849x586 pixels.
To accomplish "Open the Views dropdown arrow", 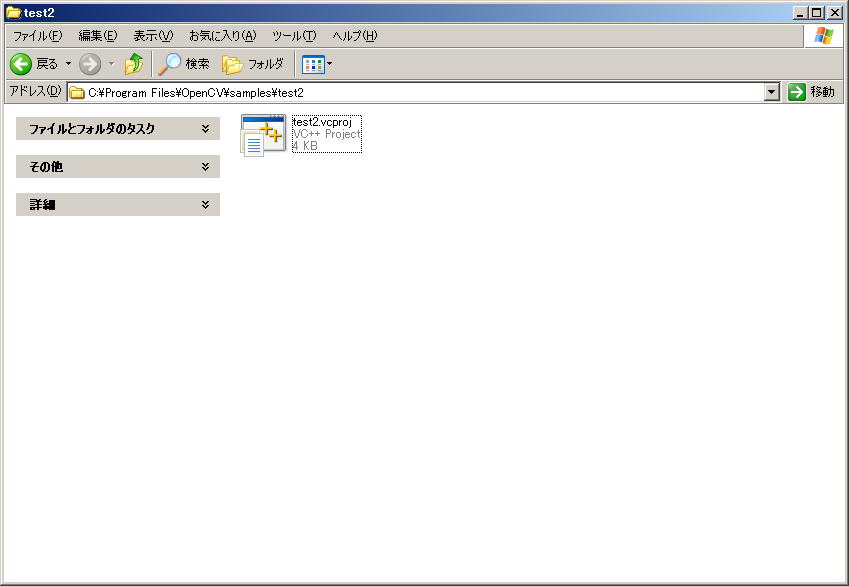I will click(329, 64).
